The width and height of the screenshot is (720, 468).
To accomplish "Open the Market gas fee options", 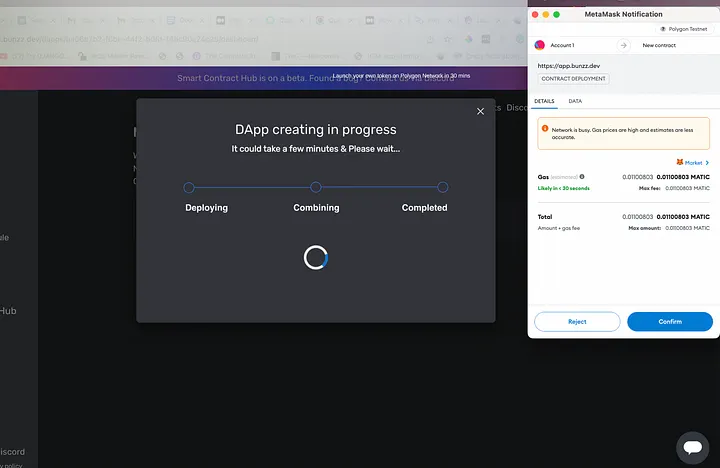I will [x=696, y=162].
